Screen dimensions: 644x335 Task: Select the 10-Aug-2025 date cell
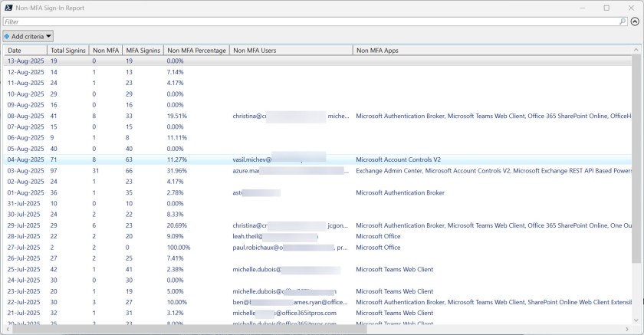pos(25,94)
